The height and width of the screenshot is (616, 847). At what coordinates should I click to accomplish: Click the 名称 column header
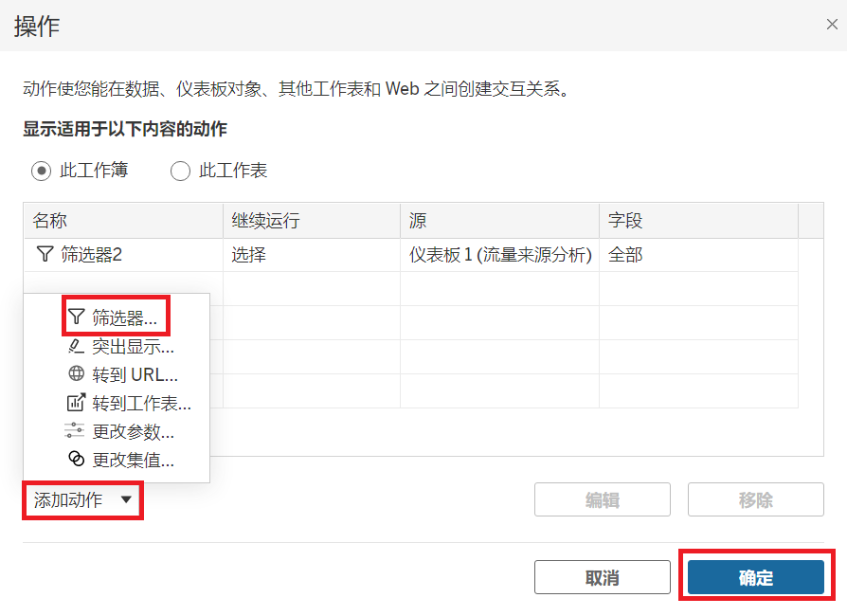coord(123,221)
